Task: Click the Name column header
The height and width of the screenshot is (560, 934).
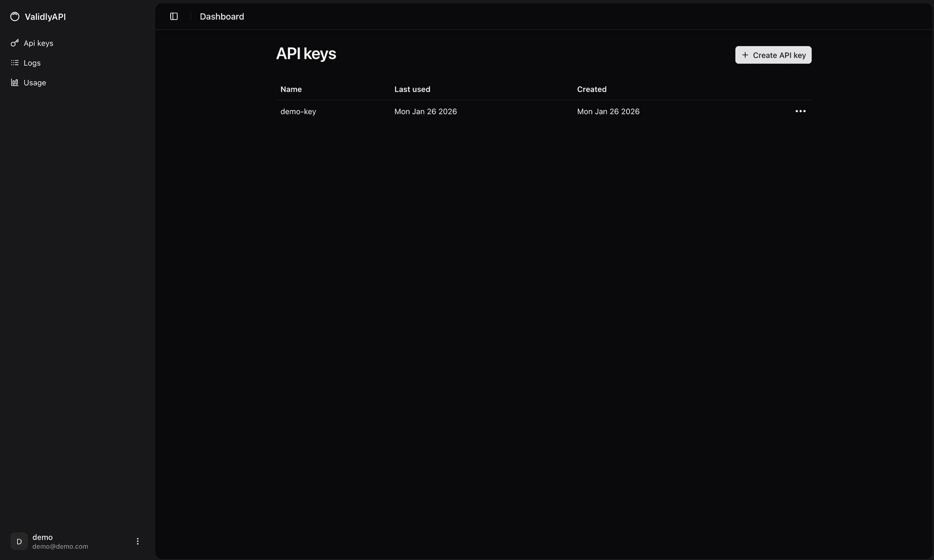Action: [x=291, y=89]
